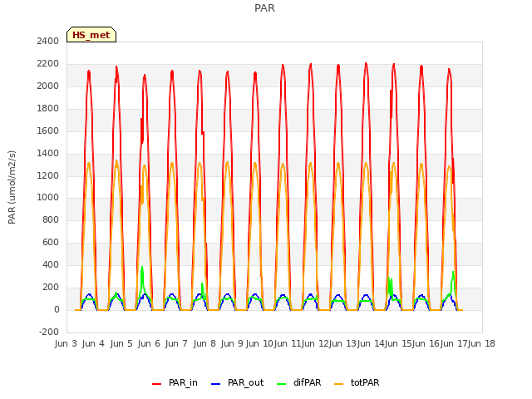Click the Jun 11 x-axis label
This screenshot has width=532, height=399.
coord(288,344)
